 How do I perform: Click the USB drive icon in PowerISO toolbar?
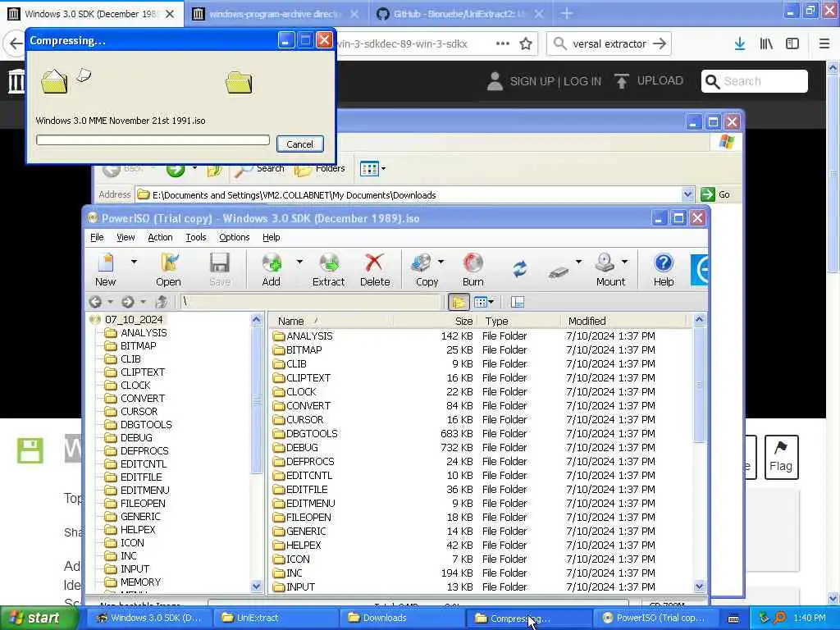559,272
